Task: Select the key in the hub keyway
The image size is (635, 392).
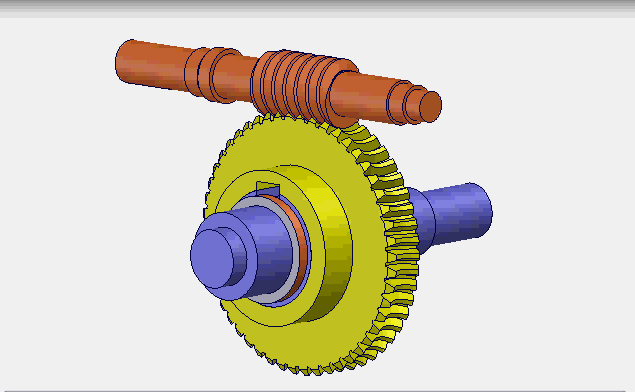Action: tap(268, 188)
